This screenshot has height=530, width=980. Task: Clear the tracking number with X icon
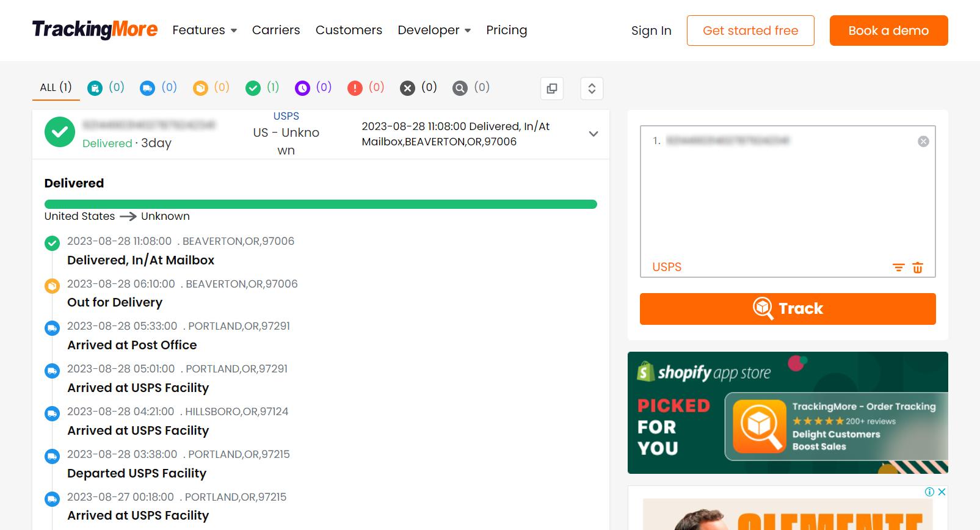point(923,142)
